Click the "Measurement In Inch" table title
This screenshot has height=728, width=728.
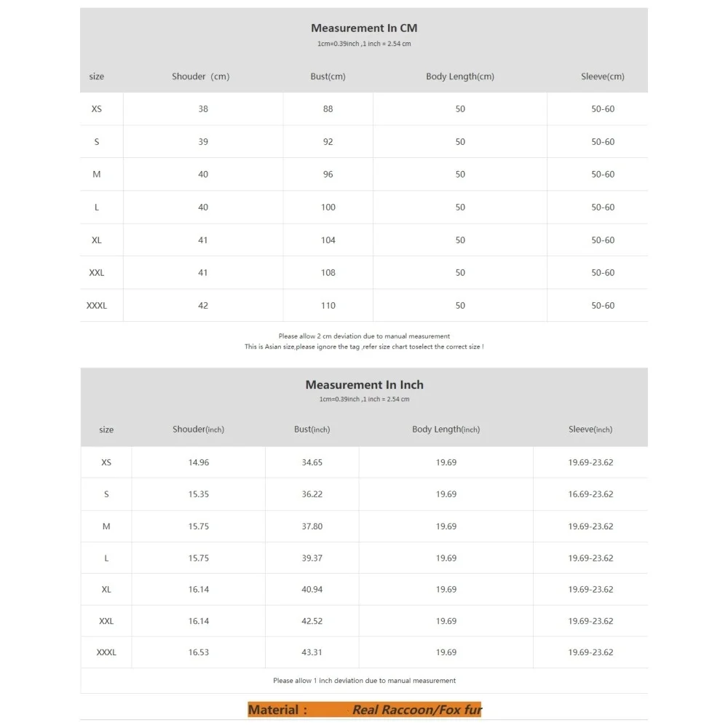[x=364, y=384]
